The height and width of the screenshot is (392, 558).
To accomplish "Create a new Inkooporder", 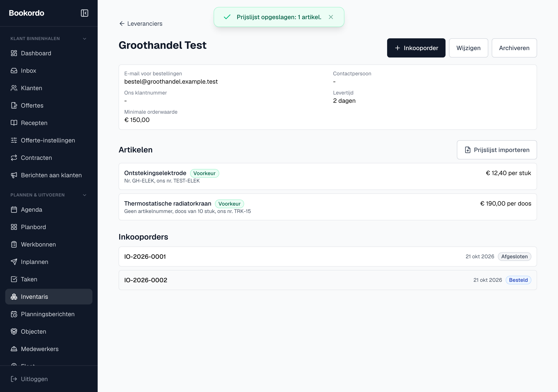I will (x=416, y=48).
